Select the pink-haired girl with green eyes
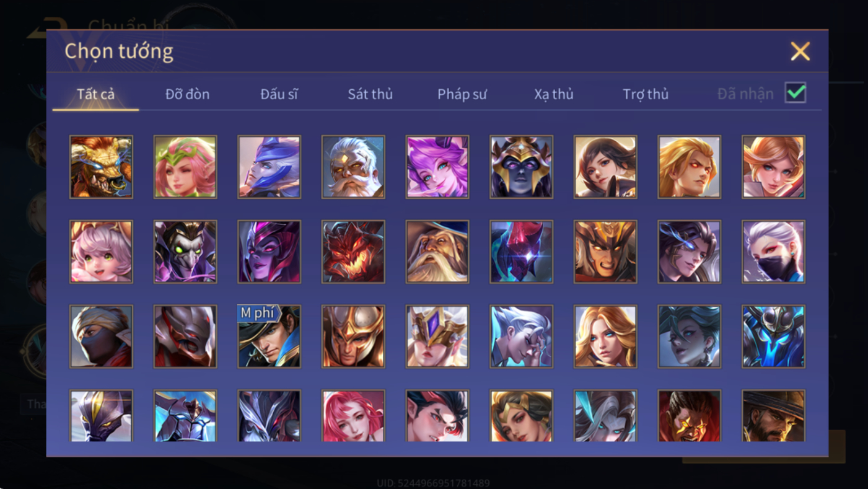Viewport: 868px width, 489px height. pos(101,252)
